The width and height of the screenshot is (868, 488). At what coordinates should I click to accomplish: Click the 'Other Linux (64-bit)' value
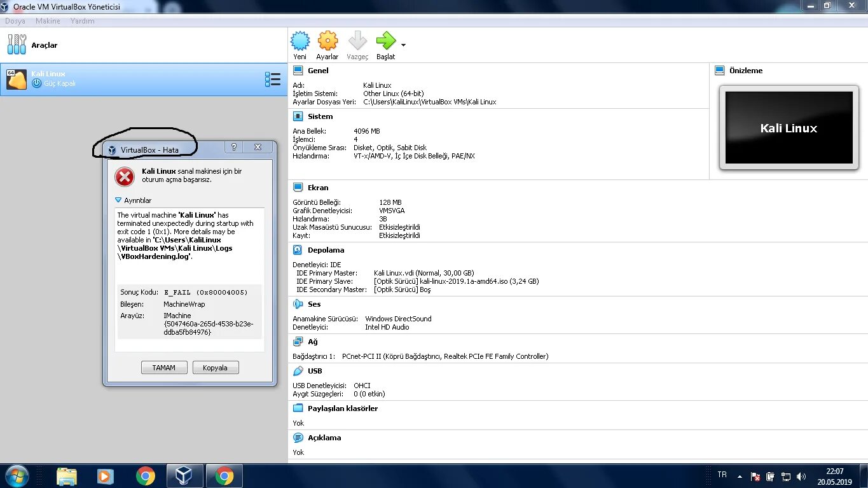[394, 94]
